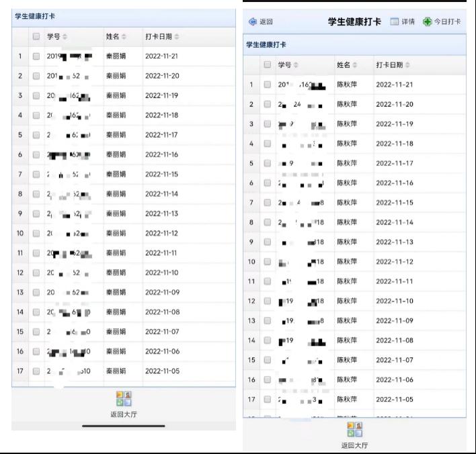This screenshot has height=454, width=476.
Task: Open the 详情 details icon
Action: point(395,22)
